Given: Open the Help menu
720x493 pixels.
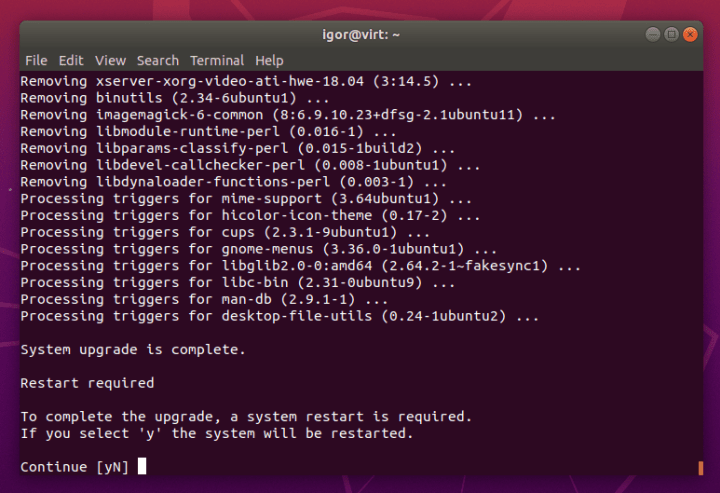Looking at the screenshot, I should (x=270, y=61).
